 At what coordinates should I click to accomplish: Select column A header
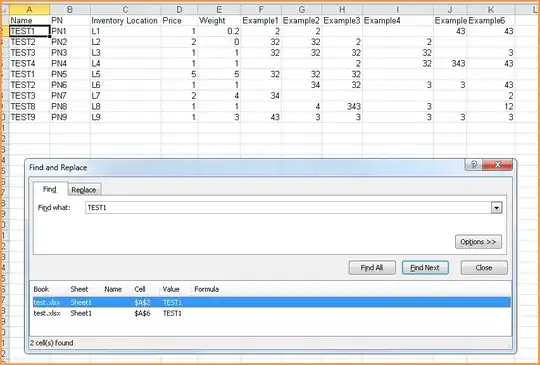pyautogui.click(x=29, y=10)
